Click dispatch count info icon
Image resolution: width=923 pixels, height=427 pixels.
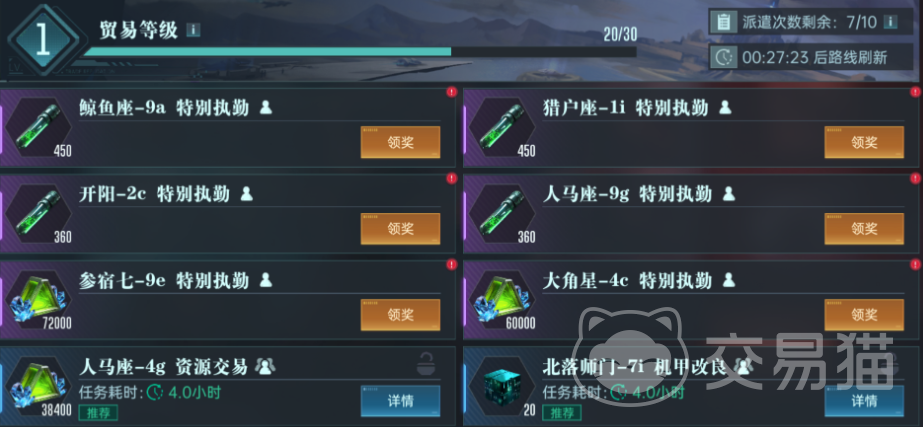coord(891,22)
